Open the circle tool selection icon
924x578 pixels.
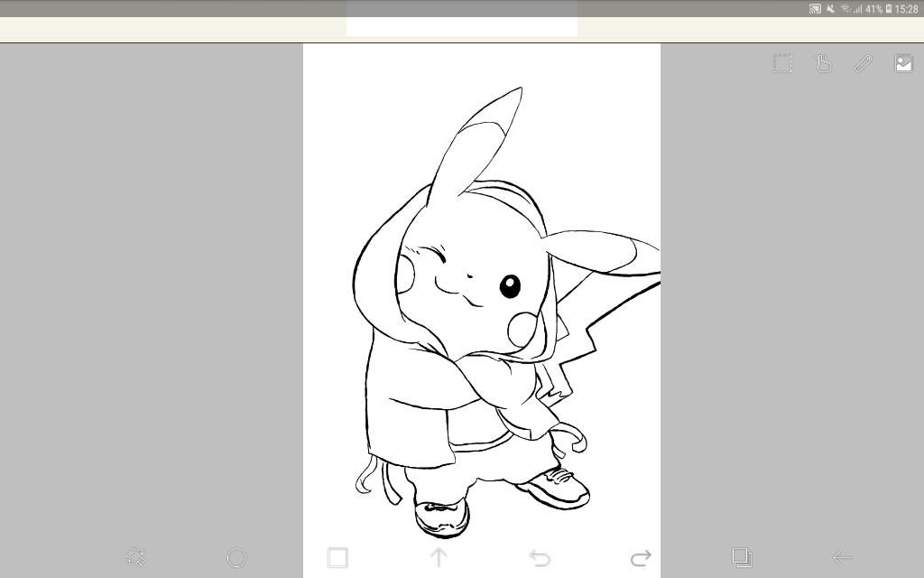tap(237, 557)
